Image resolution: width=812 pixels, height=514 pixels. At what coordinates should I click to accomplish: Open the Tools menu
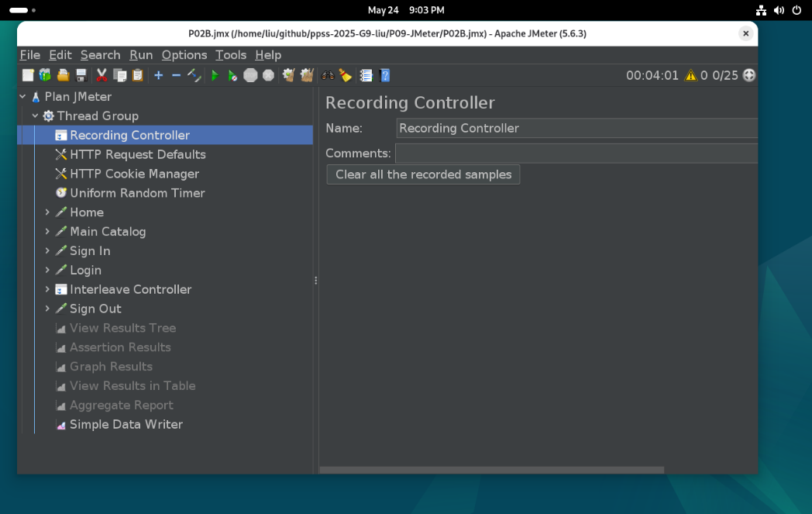coord(231,55)
